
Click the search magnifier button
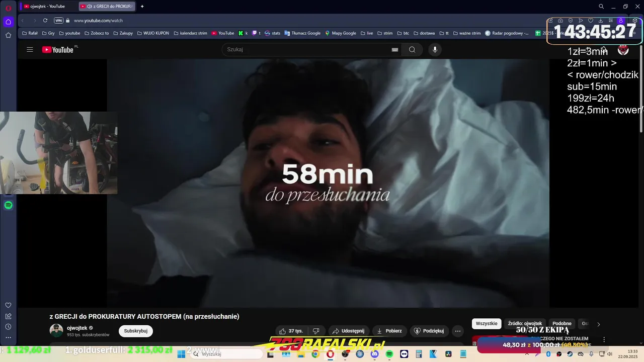(x=412, y=49)
